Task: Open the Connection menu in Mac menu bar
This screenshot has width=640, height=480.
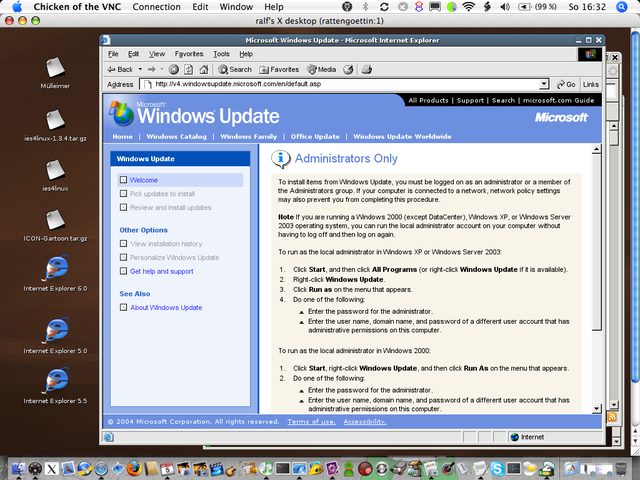Action: tap(156, 7)
